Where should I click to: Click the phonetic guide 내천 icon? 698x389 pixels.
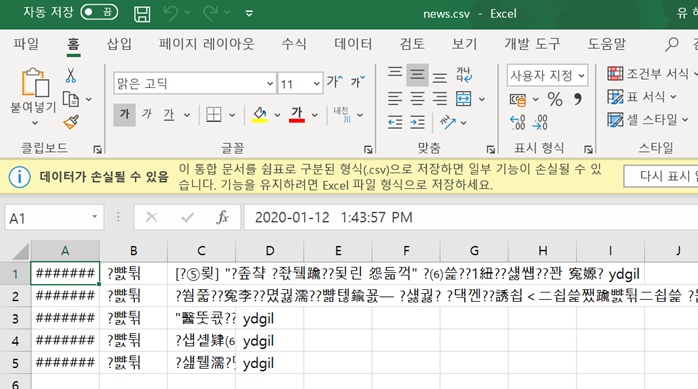click(x=342, y=114)
